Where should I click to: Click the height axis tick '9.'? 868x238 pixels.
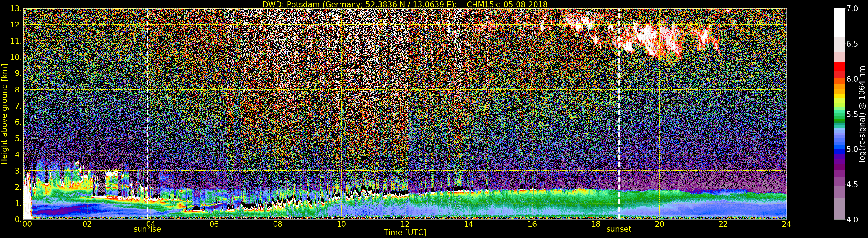[18, 73]
